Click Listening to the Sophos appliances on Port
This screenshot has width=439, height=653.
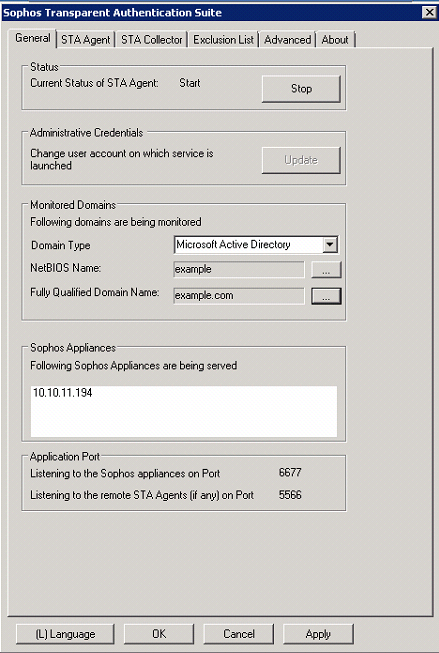[125, 474]
